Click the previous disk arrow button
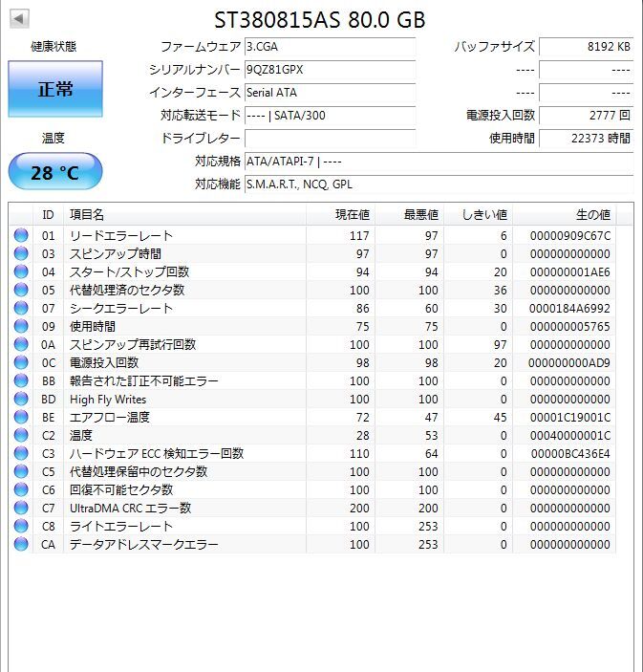643x672 pixels. [x=19, y=19]
